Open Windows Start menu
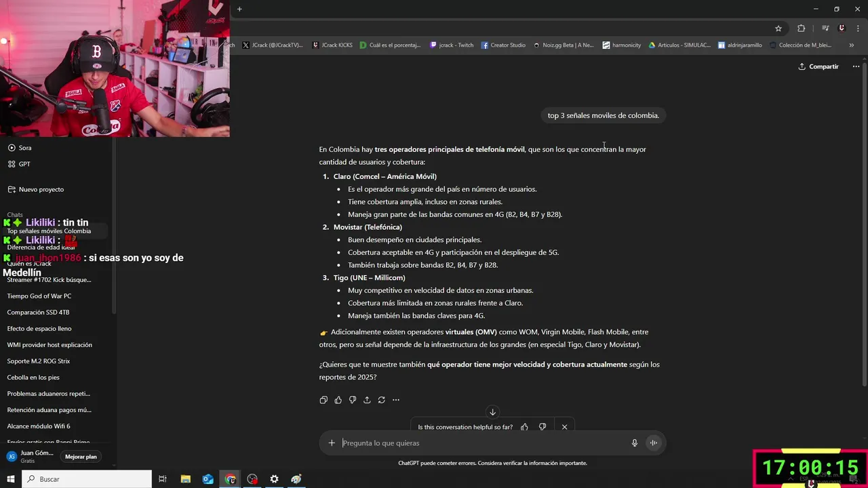The width and height of the screenshot is (868, 488). coord(11,479)
